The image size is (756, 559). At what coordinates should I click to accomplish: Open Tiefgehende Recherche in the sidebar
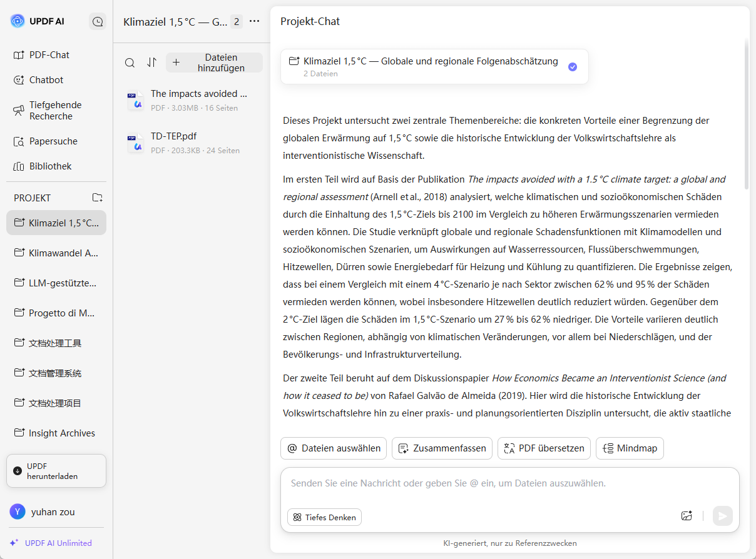tap(56, 111)
